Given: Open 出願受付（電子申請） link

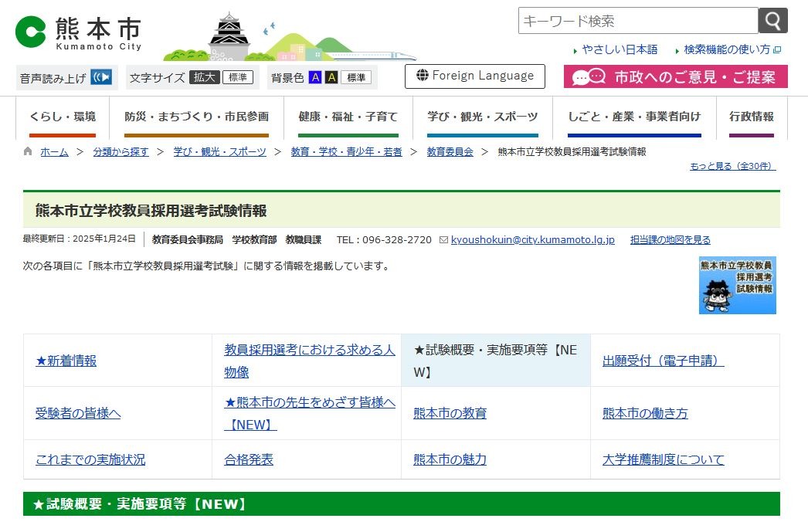Looking at the screenshot, I should (x=664, y=361).
